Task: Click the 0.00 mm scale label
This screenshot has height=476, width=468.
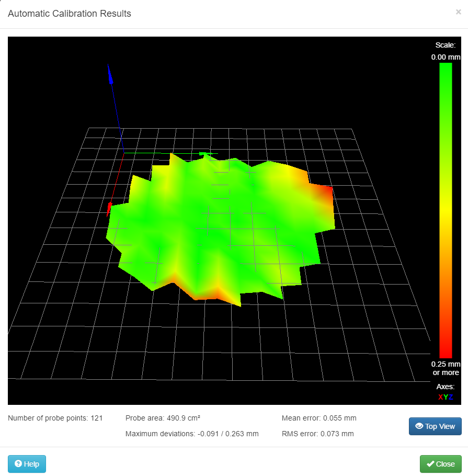Action: [x=446, y=57]
